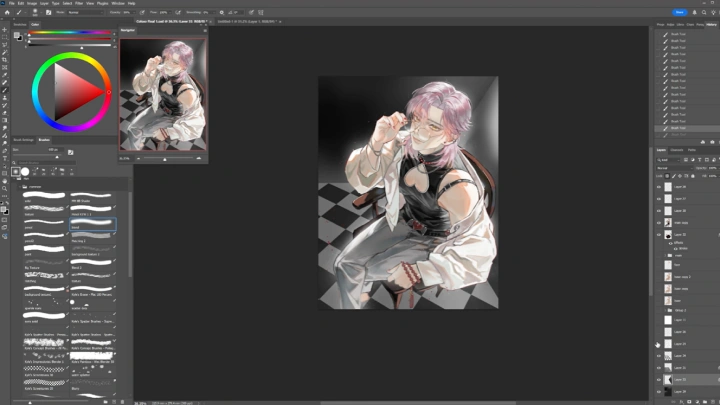
Task: Select the Clone Stamp tool
Action: pos(5,98)
